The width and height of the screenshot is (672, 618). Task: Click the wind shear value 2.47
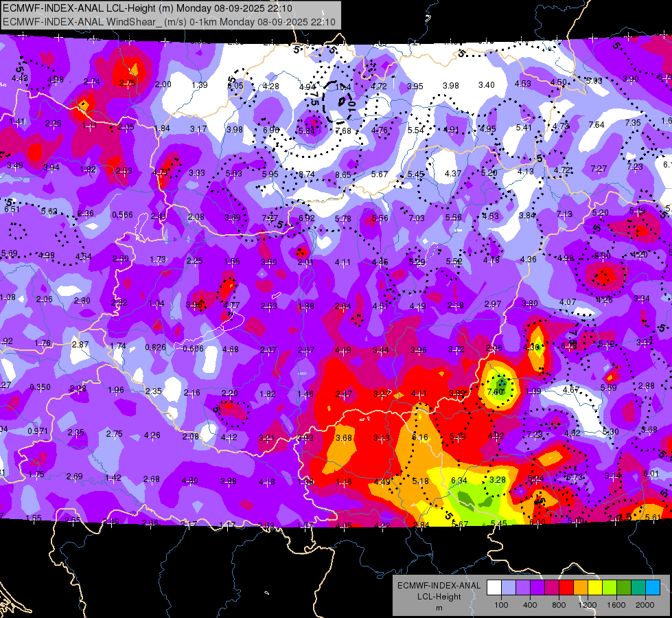(344, 393)
